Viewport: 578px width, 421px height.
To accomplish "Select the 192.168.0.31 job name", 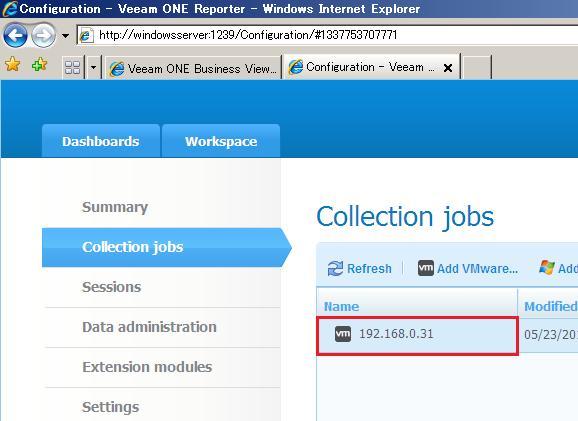I will pos(396,334).
